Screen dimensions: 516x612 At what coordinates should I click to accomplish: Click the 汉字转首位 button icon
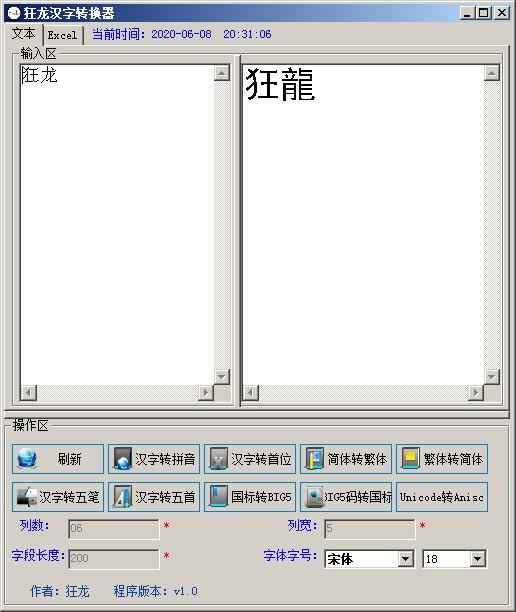point(219,459)
